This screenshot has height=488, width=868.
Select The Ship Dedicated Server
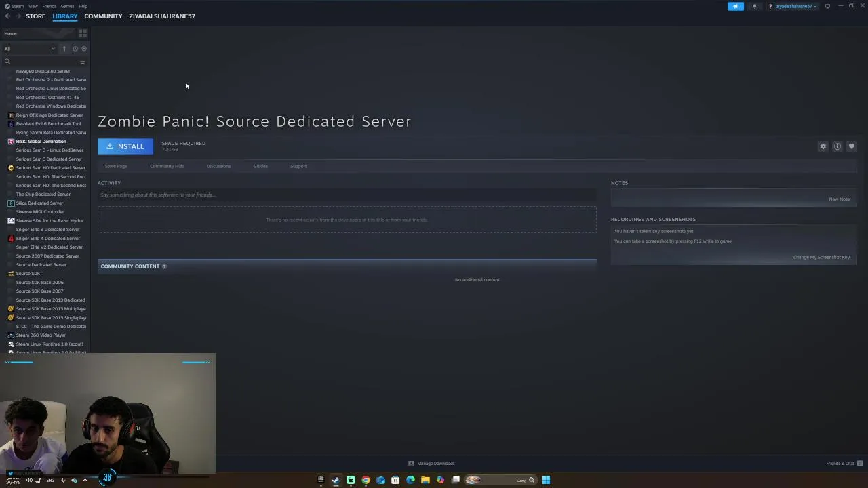click(43, 195)
